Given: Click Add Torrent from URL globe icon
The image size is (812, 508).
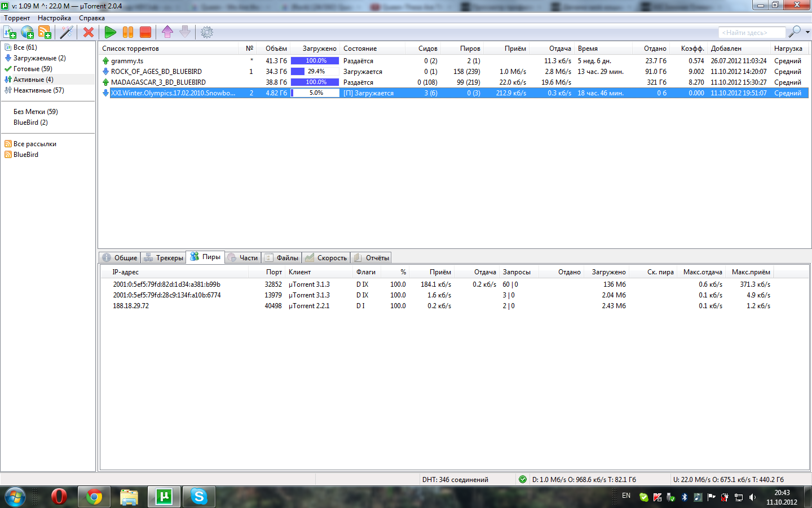Looking at the screenshot, I should click(x=27, y=32).
